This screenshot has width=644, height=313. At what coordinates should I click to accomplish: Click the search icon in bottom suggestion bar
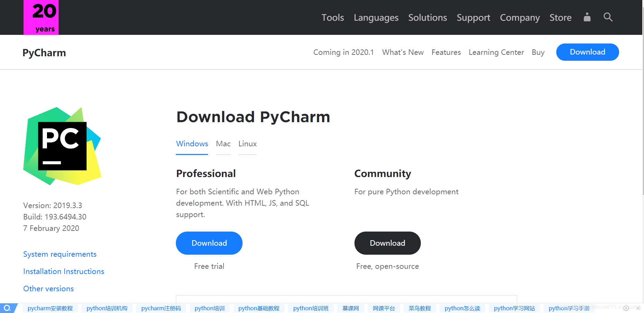point(8,308)
